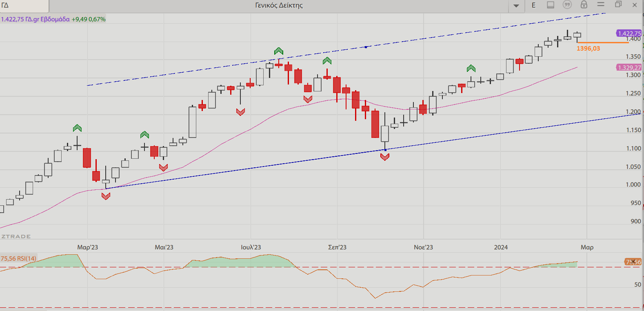Click the E period selector button

click(533, 5)
